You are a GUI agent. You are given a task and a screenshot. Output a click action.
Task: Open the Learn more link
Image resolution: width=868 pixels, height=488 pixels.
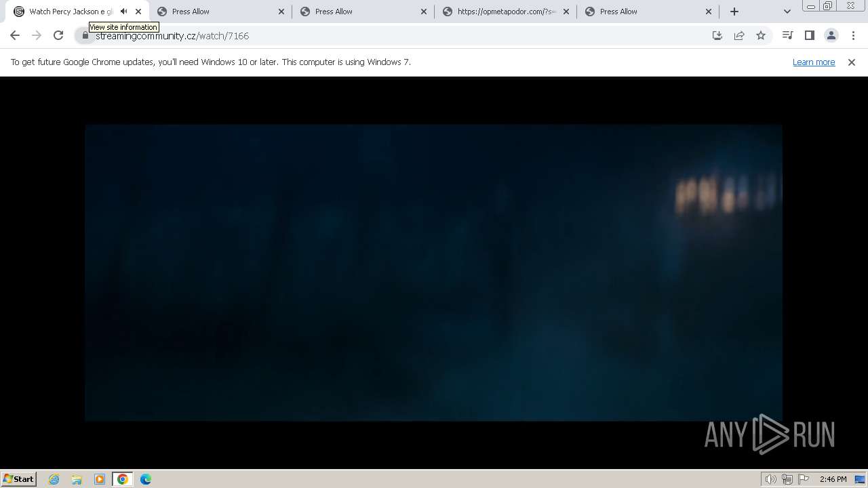click(x=814, y=62)
